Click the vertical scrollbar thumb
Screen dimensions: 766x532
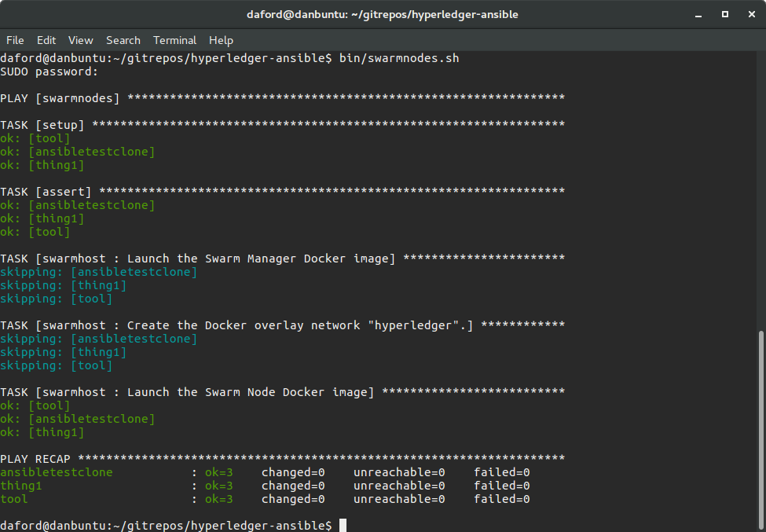761,430
